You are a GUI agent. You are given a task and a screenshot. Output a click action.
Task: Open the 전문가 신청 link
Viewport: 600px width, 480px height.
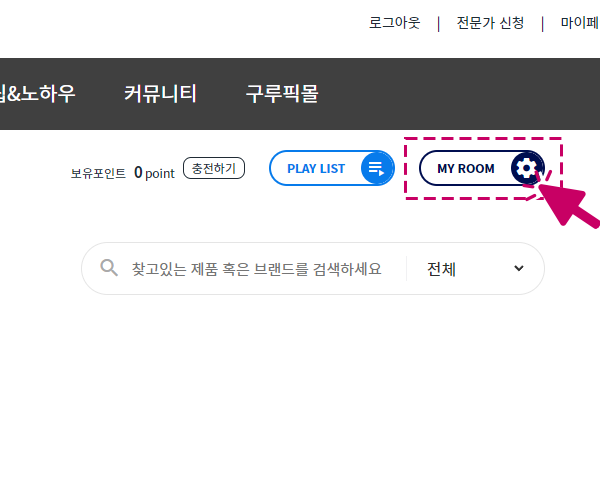(490, 23)
